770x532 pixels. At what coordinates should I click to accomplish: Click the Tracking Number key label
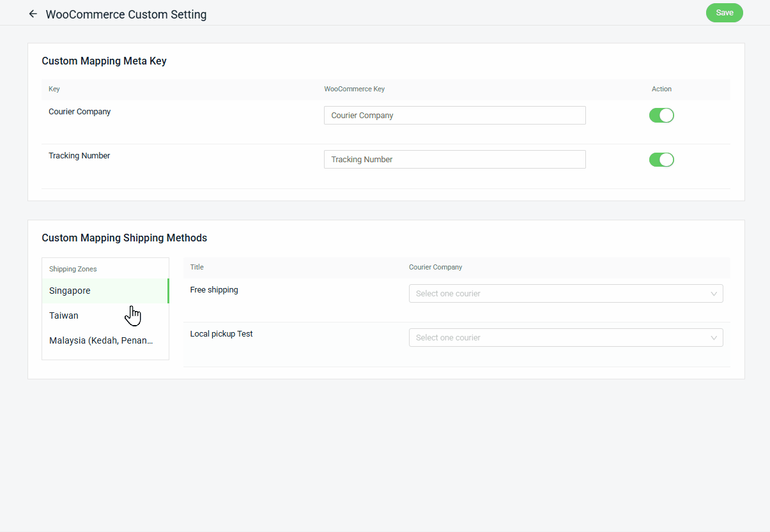tap(79, 156)
